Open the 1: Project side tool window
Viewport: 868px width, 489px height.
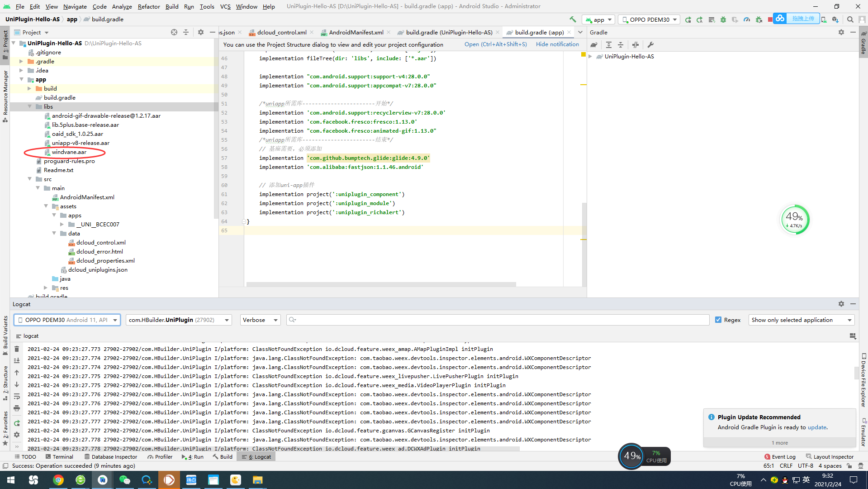[5, 44]
